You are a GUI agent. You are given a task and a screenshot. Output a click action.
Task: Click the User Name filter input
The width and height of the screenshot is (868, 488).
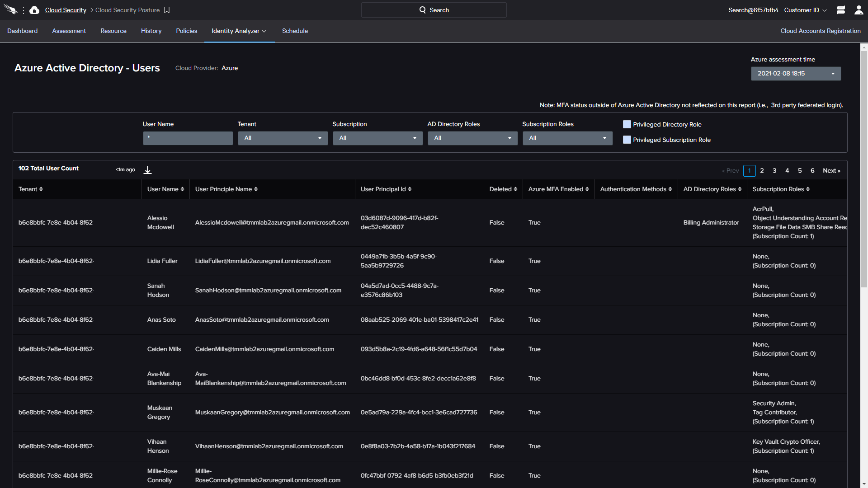coord(188,138)
